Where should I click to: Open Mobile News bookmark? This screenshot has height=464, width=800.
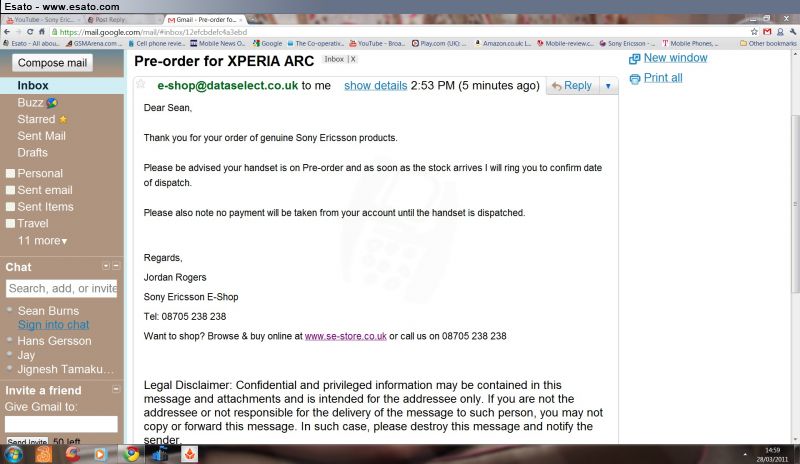(x=218, y=43)
